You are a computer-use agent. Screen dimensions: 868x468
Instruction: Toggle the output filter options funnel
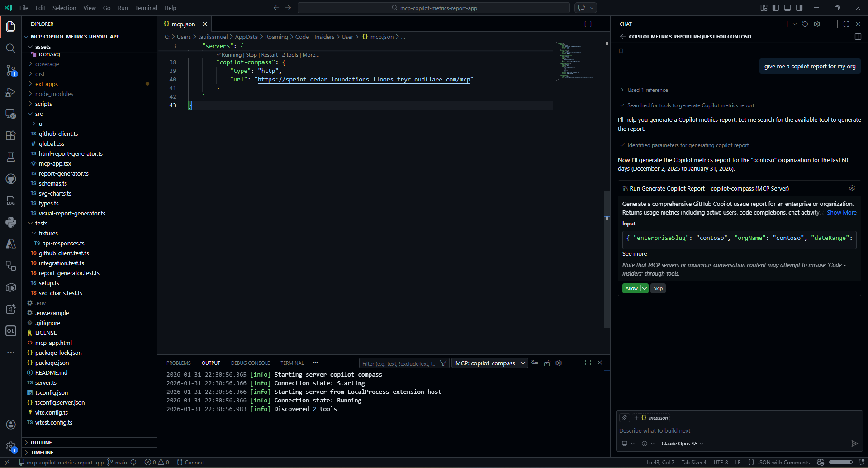click(443, 363)
